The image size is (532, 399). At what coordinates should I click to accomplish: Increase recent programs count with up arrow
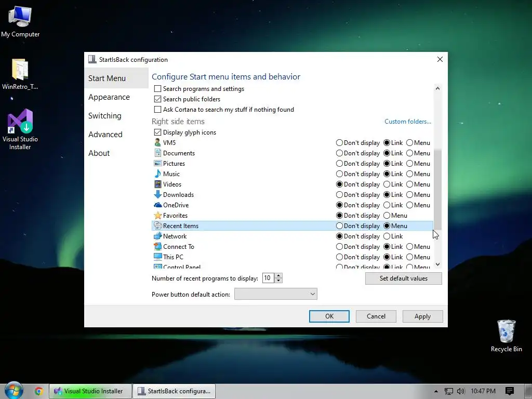coord(278,276)
